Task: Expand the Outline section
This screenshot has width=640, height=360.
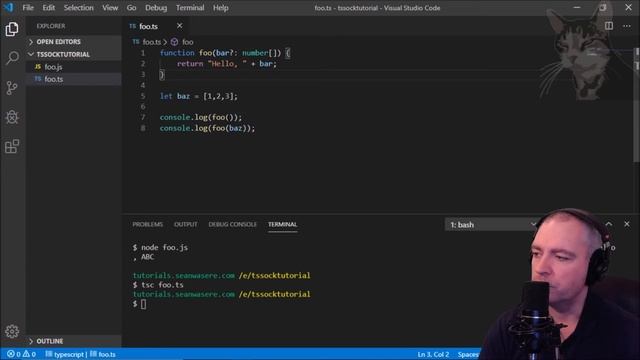Action: pyautogui.click(x=73, y=341)
